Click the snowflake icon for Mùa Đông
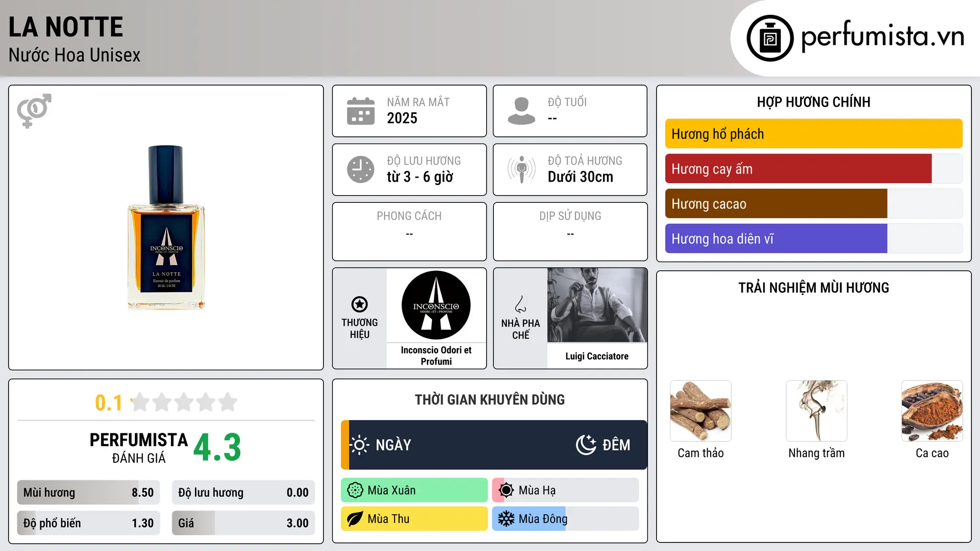The image size is (980, 551). pyautogui.click(x=506, y=519)
